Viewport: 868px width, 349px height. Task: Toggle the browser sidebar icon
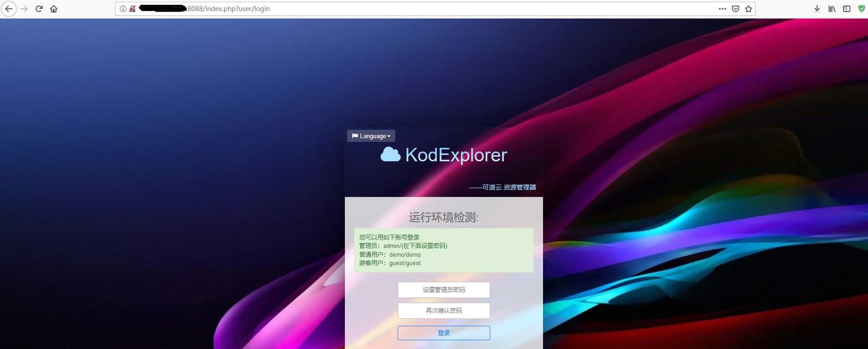tap(847, 9)
